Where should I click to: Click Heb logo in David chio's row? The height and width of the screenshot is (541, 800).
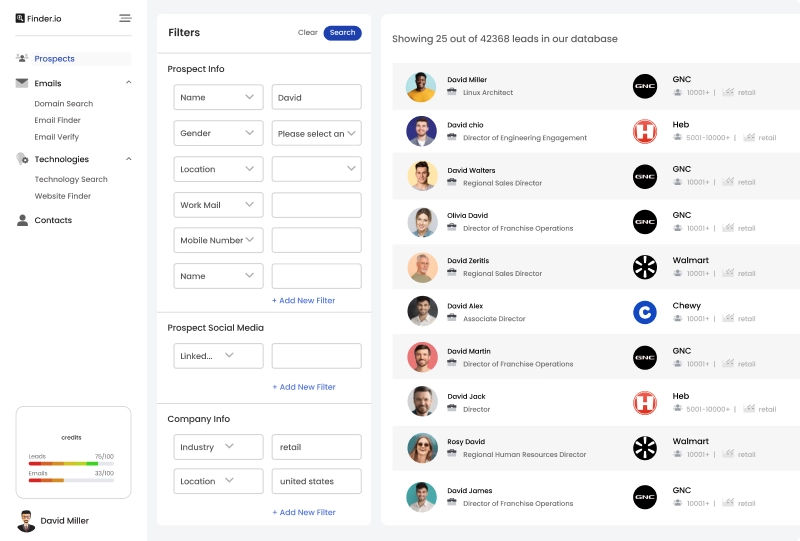[x=645, y=131]
